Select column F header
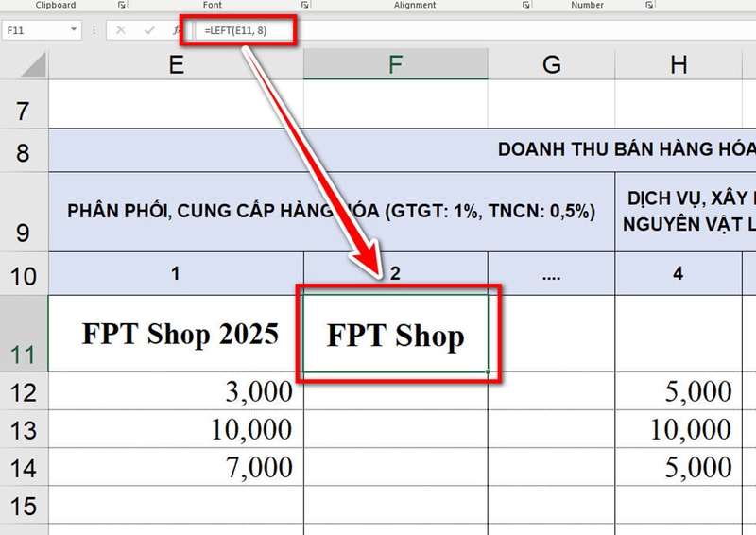 click(x=395, y=64)
